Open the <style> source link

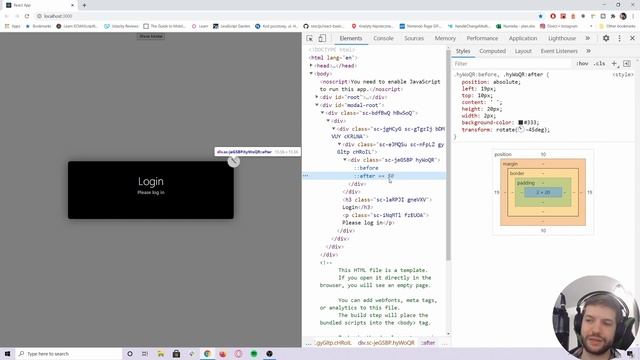(622, 75)
